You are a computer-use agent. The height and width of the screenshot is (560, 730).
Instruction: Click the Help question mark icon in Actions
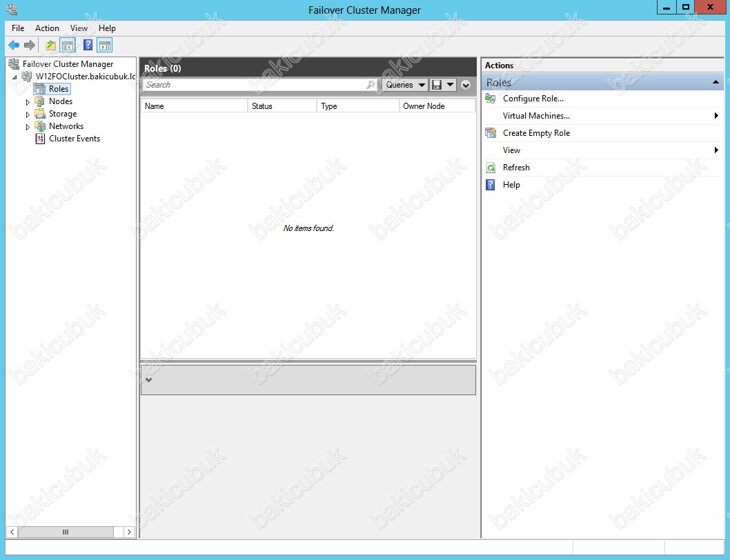pos(491,185)
